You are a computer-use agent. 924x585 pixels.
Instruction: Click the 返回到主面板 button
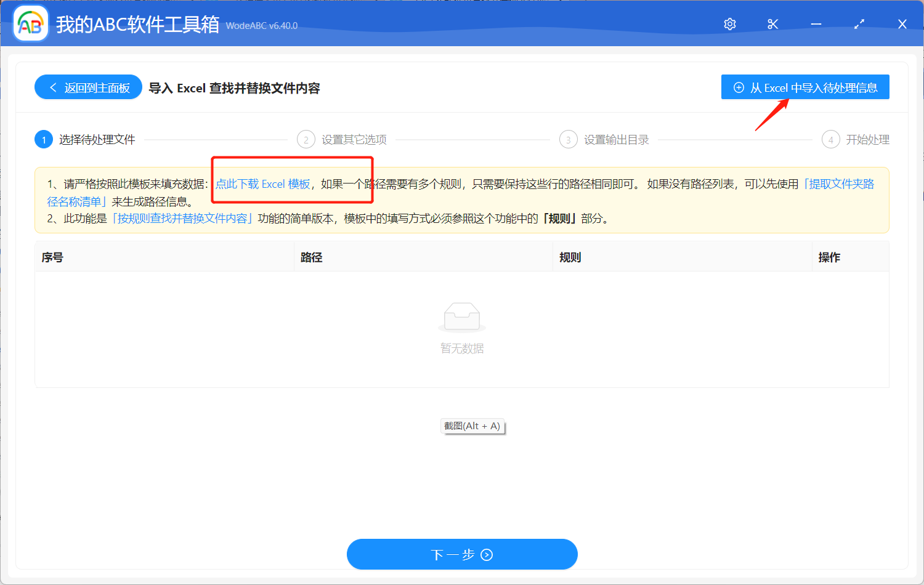(x=88, y=87)
